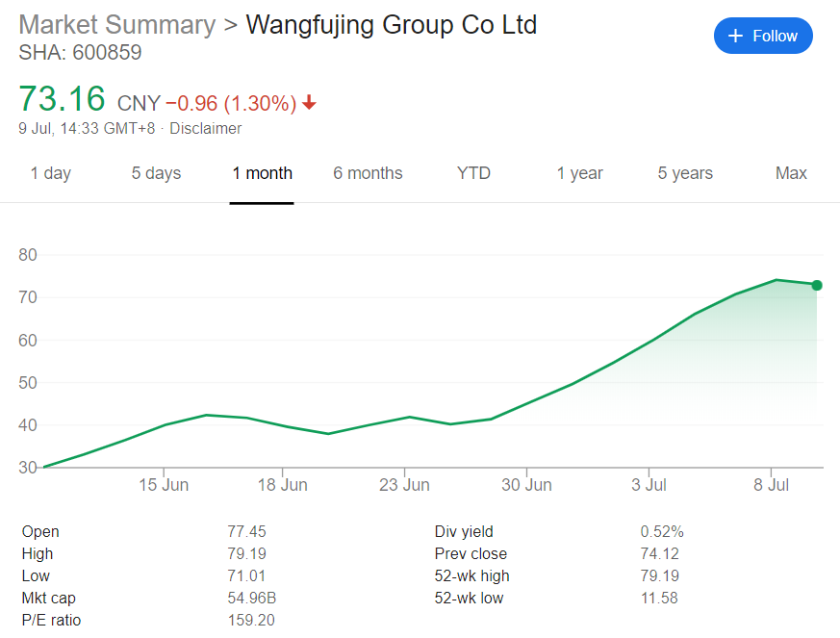840x638 pixels.
Task: Click the Prev close value 74.12
Action: (x=659, y=553)
